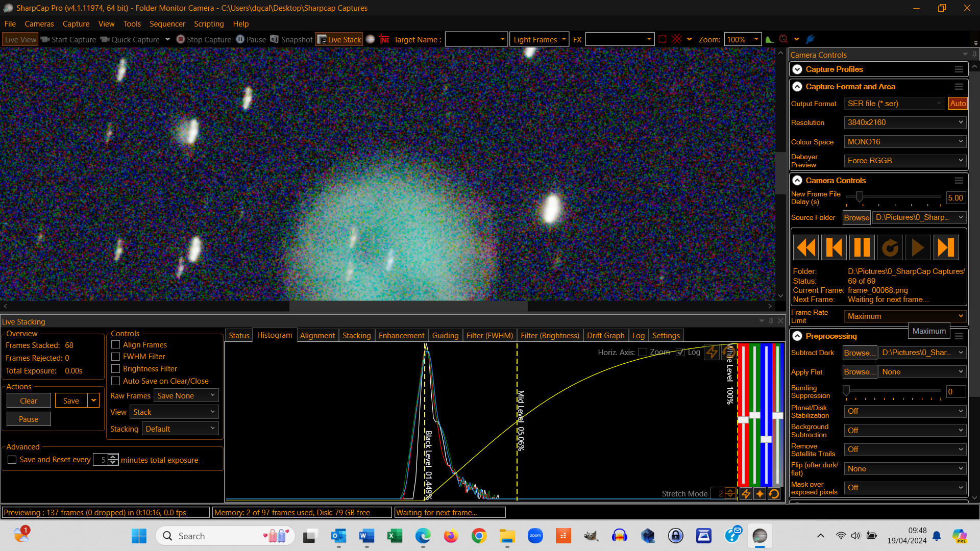Click the Pause toolbar button
The width and height of the screenshot is (980, 551).
(x=251, y=39)
